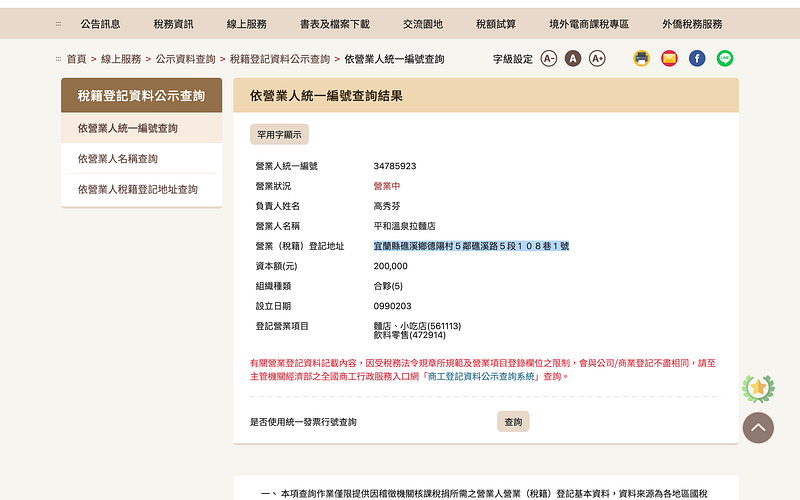The image size is (800, 500).
Task: Click business item 麵店、小吃店(561113)
Action: (x=417, y=326)
